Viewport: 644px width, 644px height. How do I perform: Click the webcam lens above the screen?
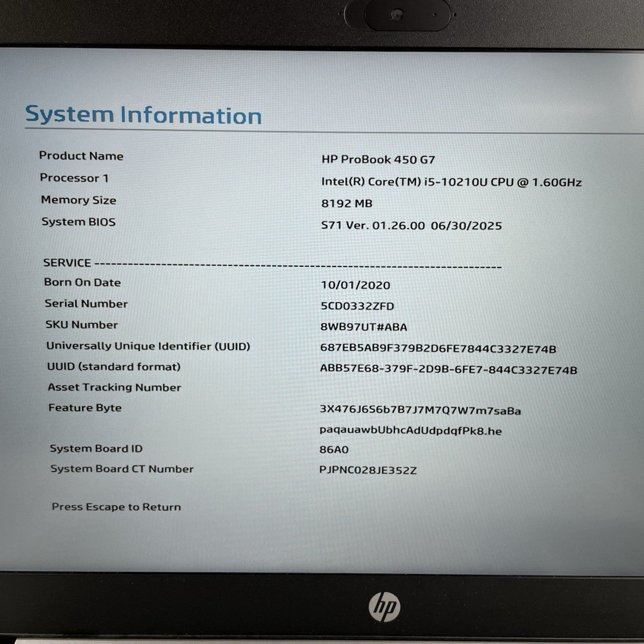point(398,14)
